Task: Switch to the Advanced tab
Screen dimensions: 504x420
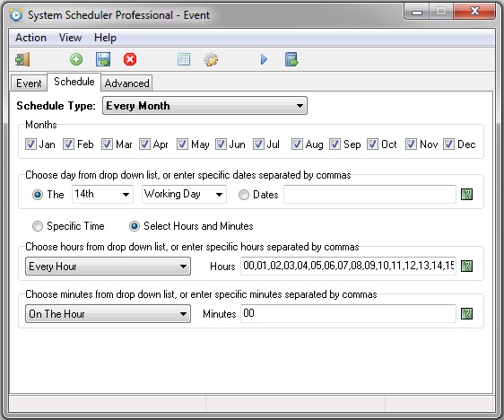Action: pyautogui.click(x=127, y=83)
